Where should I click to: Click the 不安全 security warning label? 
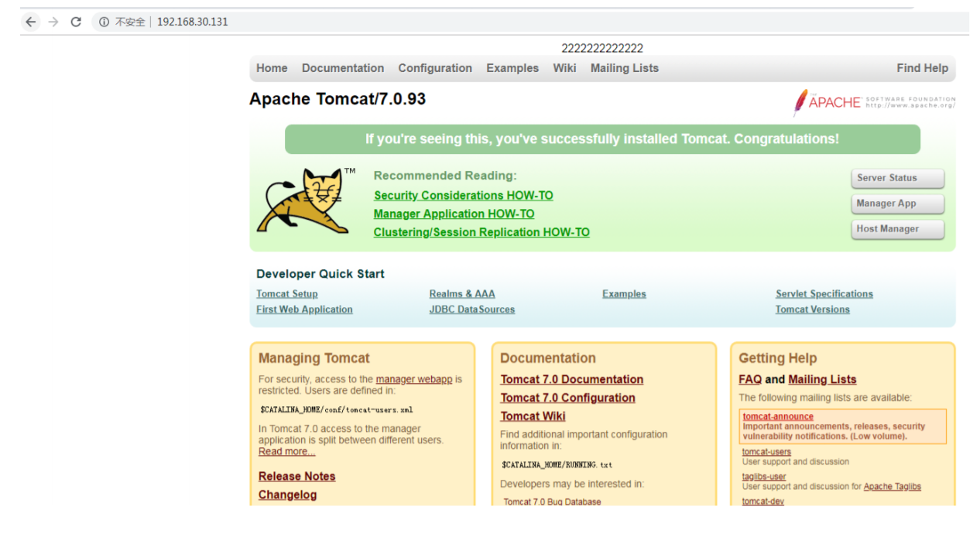coord(130,22)
